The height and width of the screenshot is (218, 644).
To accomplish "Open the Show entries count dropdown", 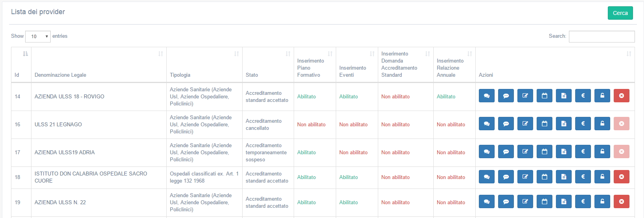I will pyautogui.click(x=38, y=36).
